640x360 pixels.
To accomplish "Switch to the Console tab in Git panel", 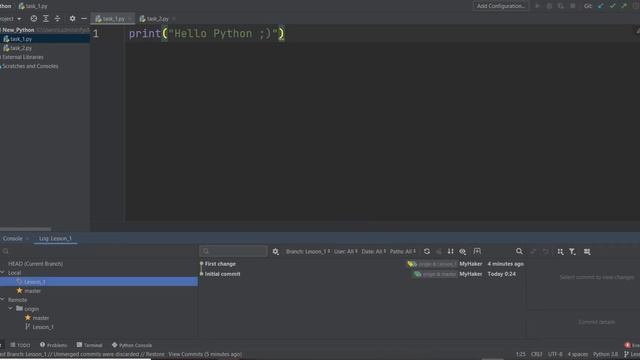I will coord(13,238).
